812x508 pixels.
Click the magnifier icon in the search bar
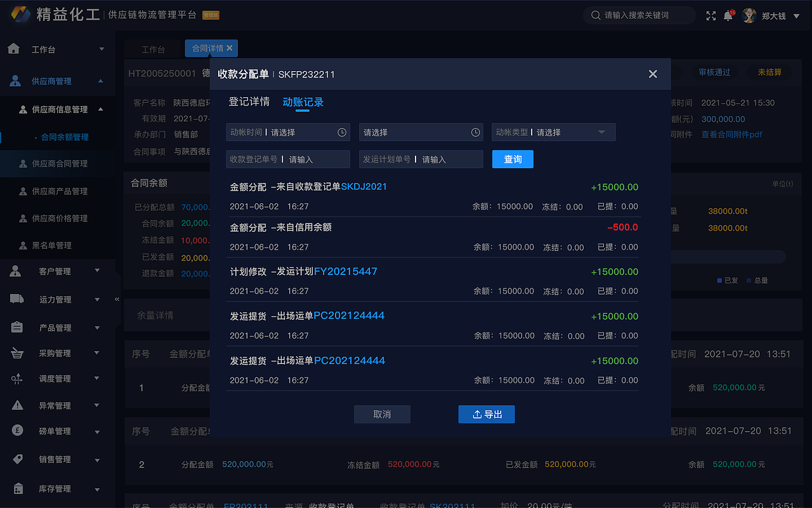click(596, 16)
